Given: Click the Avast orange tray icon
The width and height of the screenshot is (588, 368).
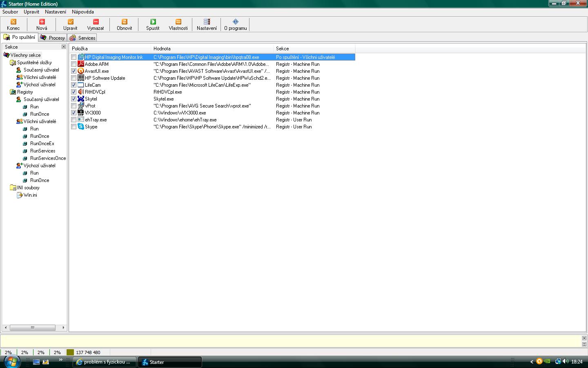Looking at the screenshot, I should [539, 361].
